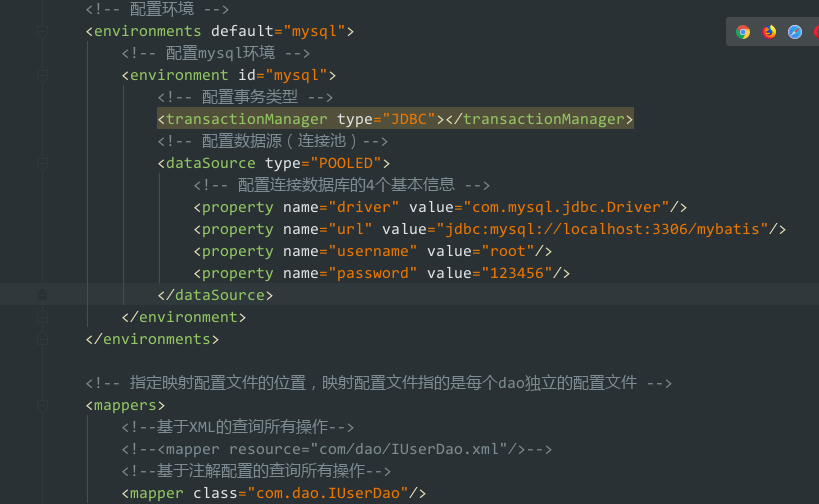Click the closing </transactionManager> tag
The height and width of the screenshot is (504, 819).
[x=539, y=119]
